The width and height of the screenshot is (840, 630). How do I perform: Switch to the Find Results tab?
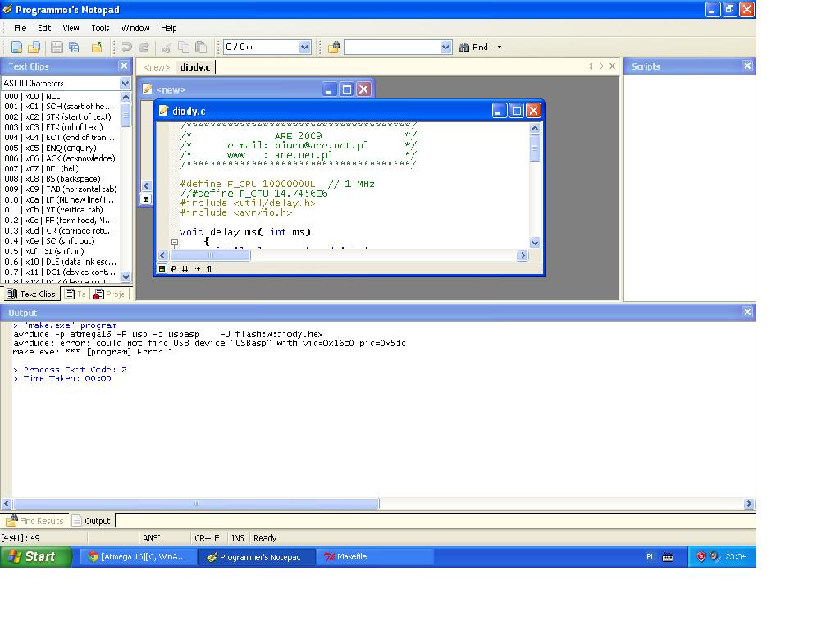click(x=35, y=521)
